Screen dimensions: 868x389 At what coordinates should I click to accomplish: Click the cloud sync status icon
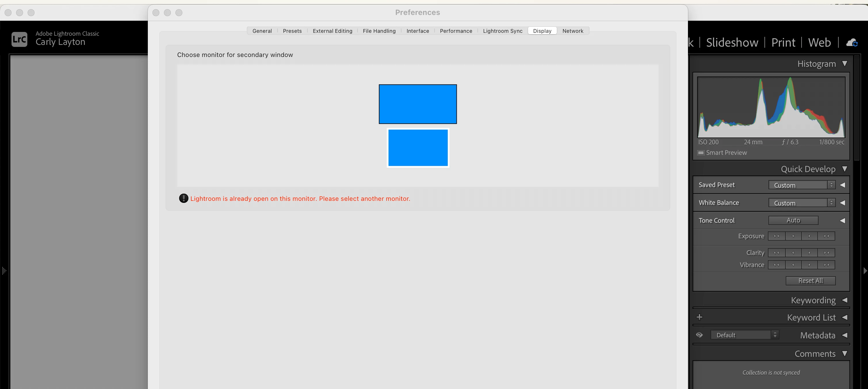pyautogui.click(x=852, y=43)
